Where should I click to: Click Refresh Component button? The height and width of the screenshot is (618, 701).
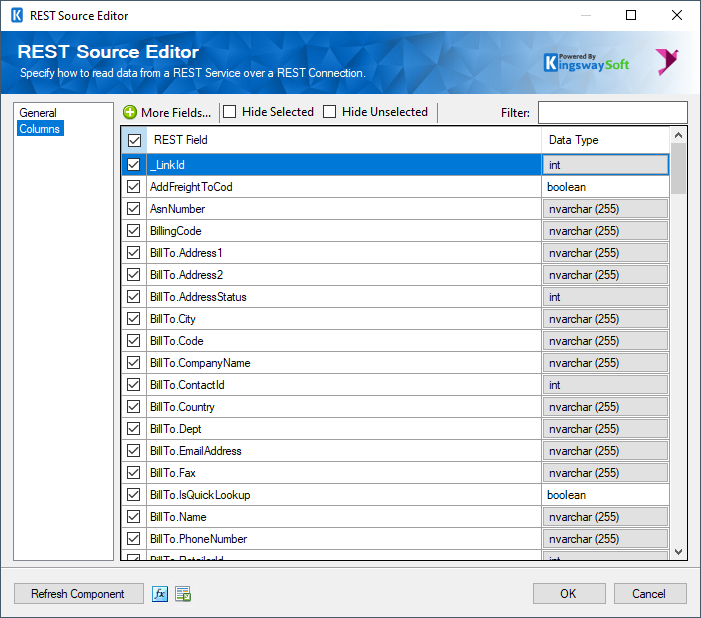78,593
